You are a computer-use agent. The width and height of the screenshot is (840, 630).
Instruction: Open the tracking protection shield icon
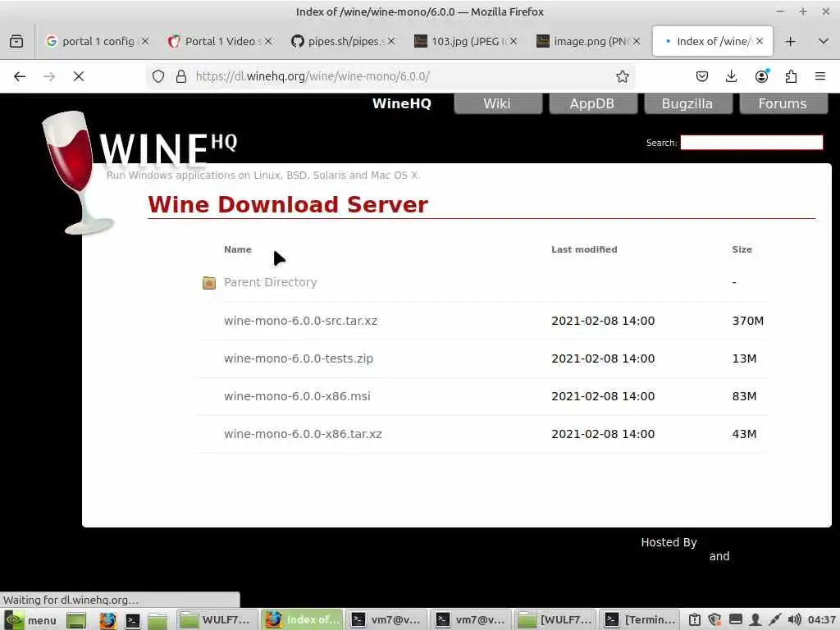158,76
